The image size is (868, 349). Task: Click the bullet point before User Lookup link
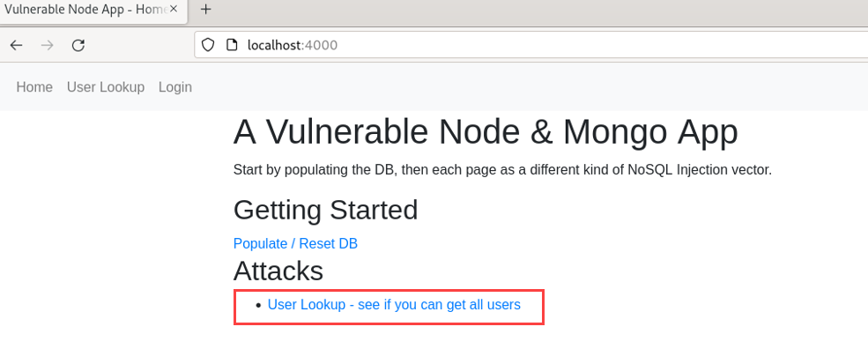point(258,305)
